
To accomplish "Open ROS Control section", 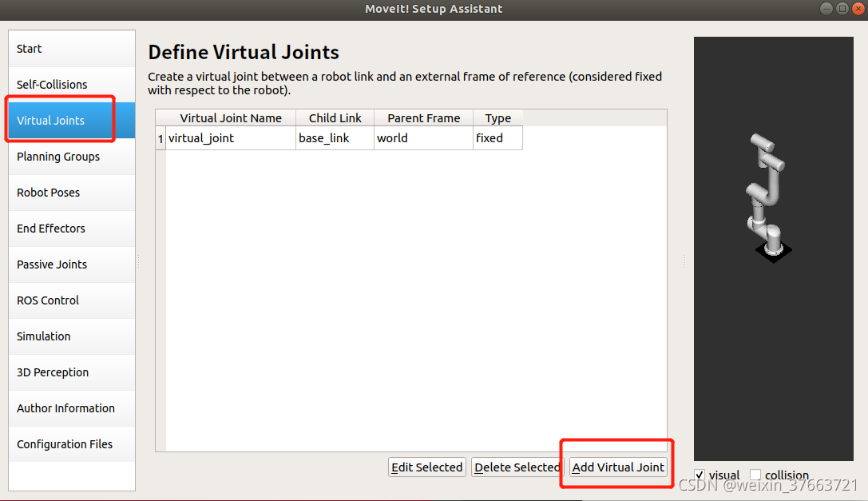I will point(72,300).
